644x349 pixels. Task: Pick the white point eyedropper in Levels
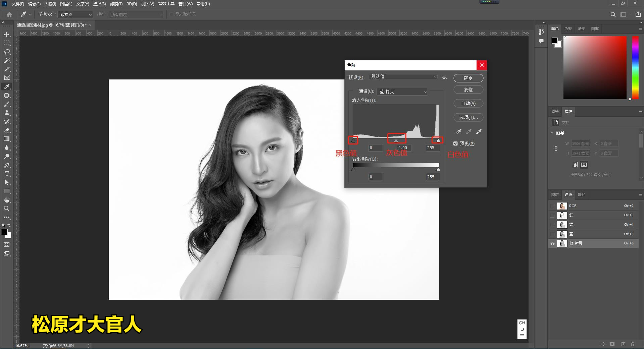click(479, 131)
